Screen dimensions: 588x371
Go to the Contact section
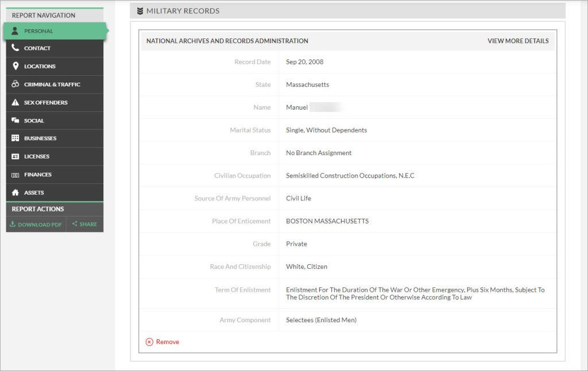55,48
